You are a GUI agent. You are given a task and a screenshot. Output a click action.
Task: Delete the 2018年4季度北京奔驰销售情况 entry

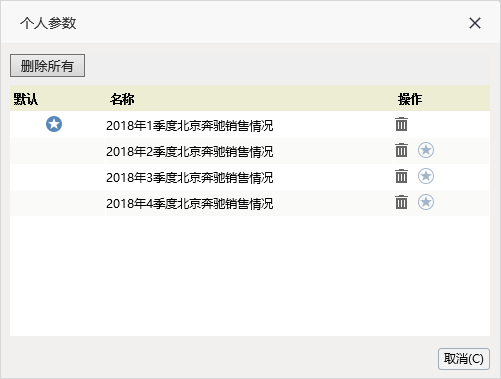pyautogui.click(x=401, y=202)
